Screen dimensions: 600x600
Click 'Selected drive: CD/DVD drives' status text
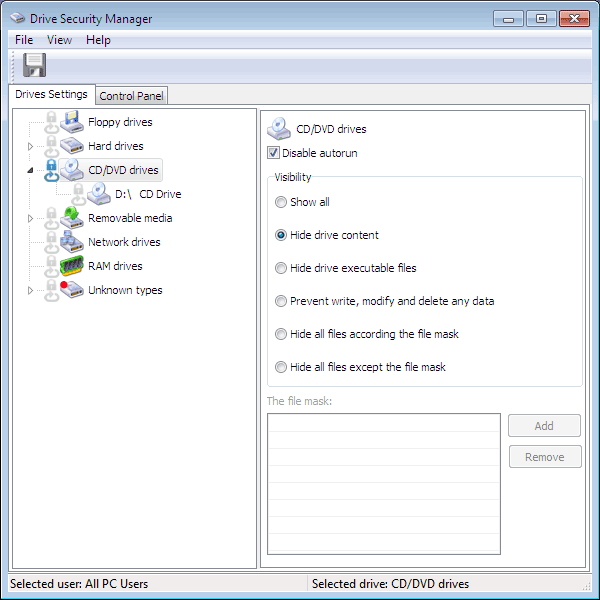(390, 584)
